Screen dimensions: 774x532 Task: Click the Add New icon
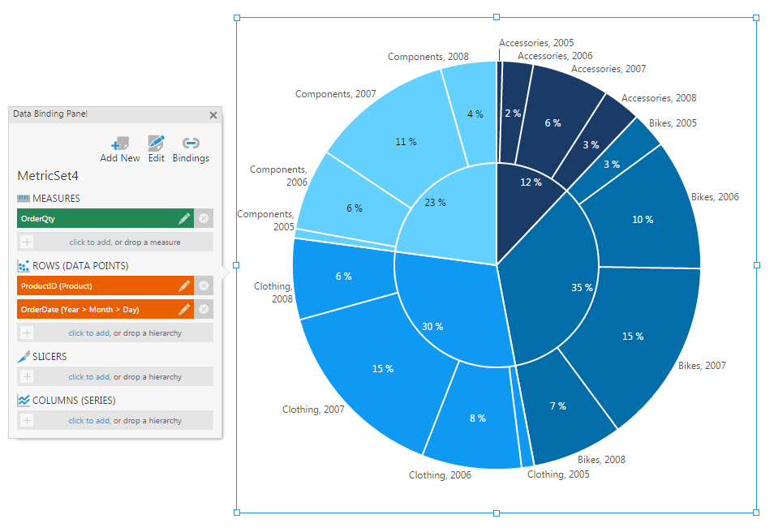point(120,144)
